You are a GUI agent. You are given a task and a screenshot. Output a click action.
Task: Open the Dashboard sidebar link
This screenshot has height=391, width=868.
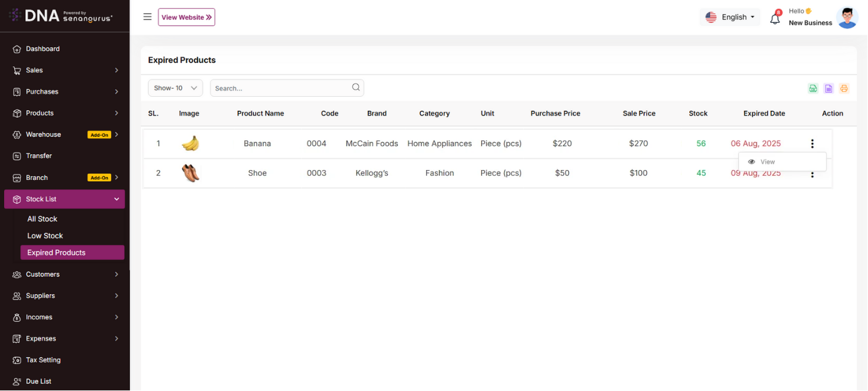click(x=43, y=49)
